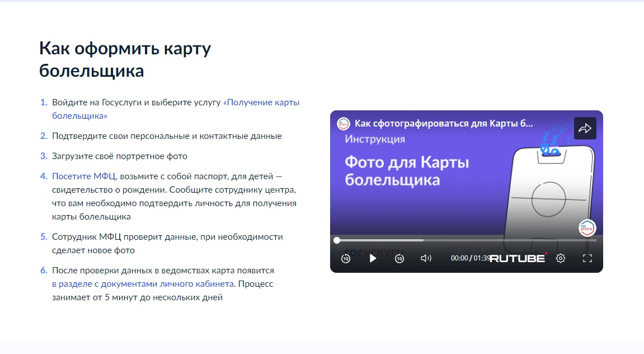This screenshot has height=354, width=644.
Task: Click step Сотрудник МФЦ проверит данные
Action: tap(167, 244)
